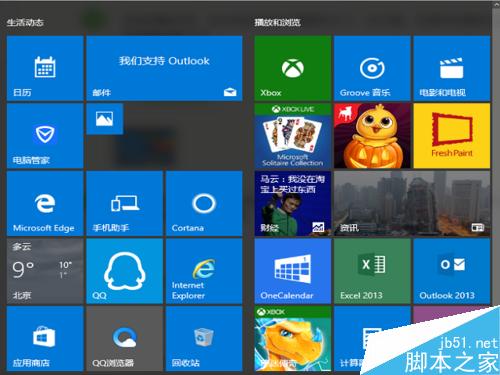The width and height of the screenshot is (500, 375).
Task: Launch QQ浏览器 tile
Action: click(125, 339)
